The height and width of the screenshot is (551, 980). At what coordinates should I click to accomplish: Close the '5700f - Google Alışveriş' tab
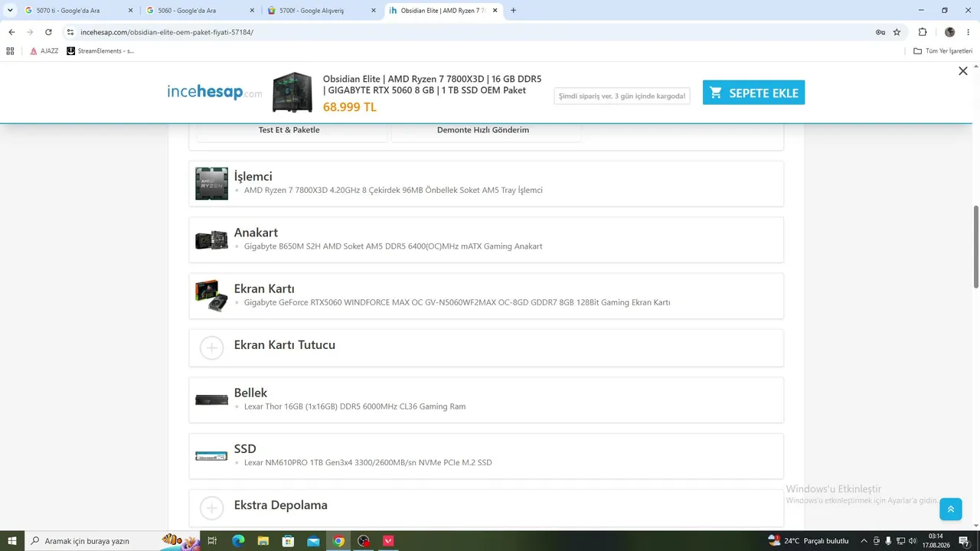pyautogui.click(x=374, y=11)
